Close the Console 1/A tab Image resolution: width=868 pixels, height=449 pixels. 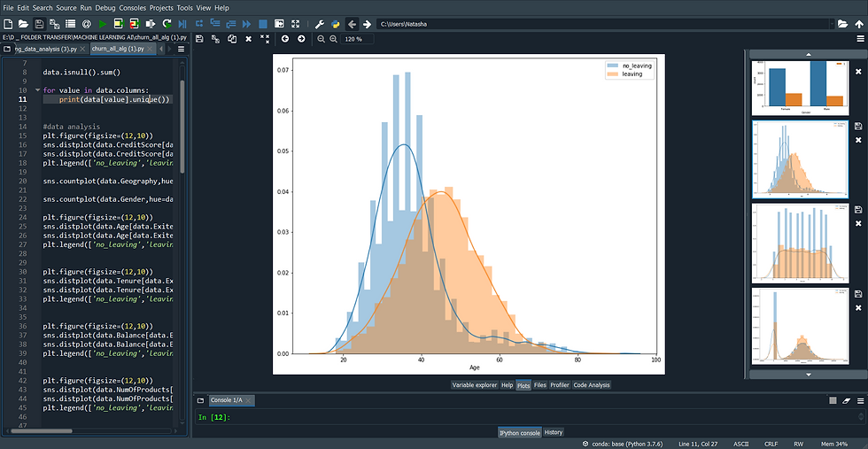tap(249, 400)
